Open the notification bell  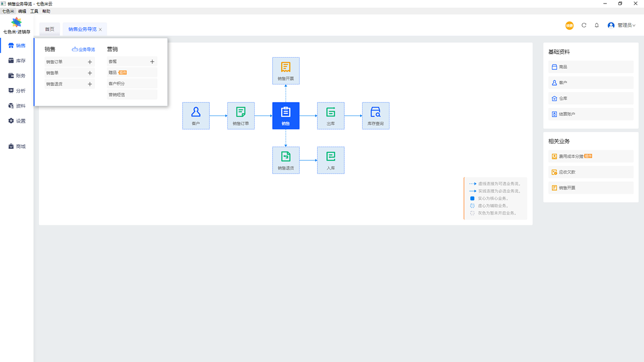click(597, 25)
